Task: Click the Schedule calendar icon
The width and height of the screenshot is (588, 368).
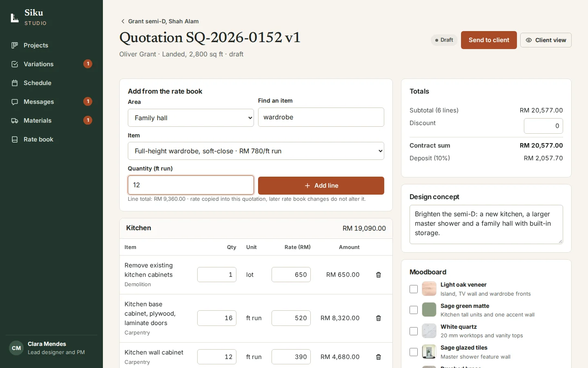Action: tap(15, 83)
